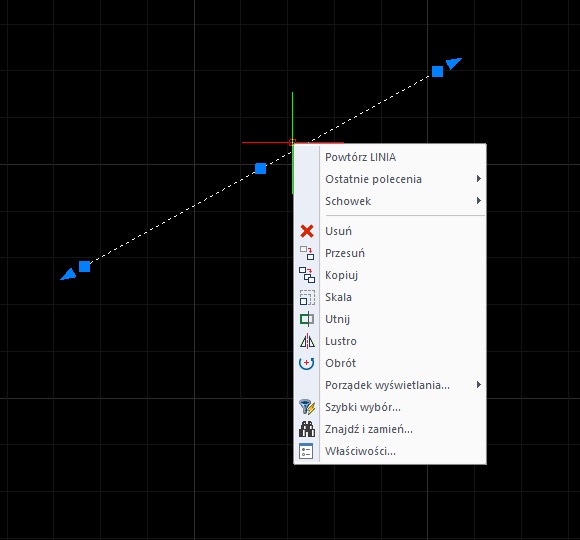Click the Kopiuj copy icon

[x=307, y=275]
